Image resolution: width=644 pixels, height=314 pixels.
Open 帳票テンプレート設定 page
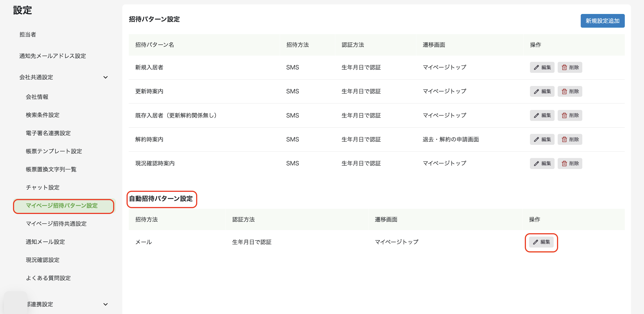[54, 151]
